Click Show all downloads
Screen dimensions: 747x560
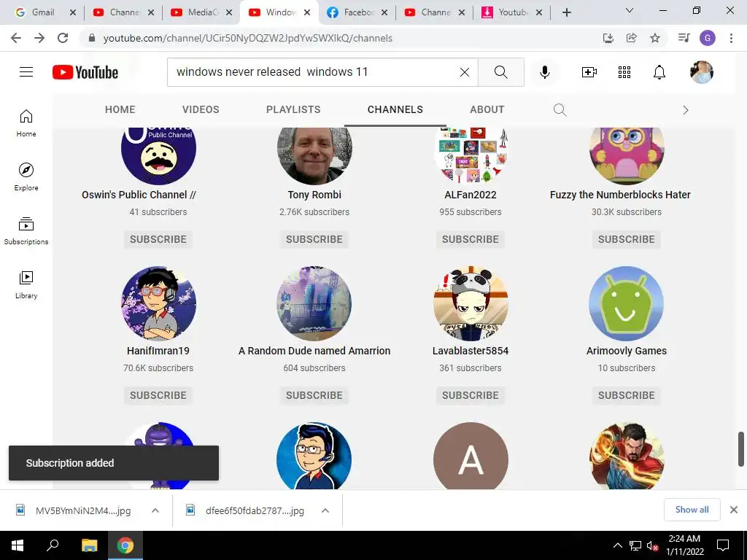click(692, 510)
